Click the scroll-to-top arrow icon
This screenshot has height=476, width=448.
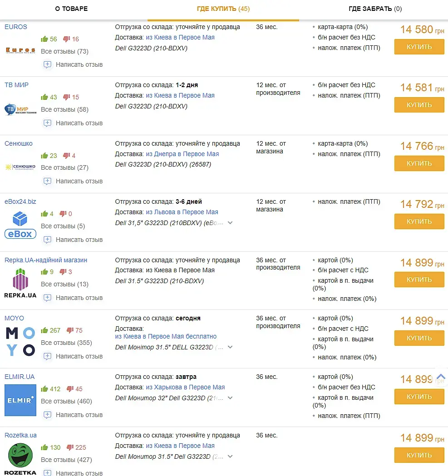coord(441,377)
